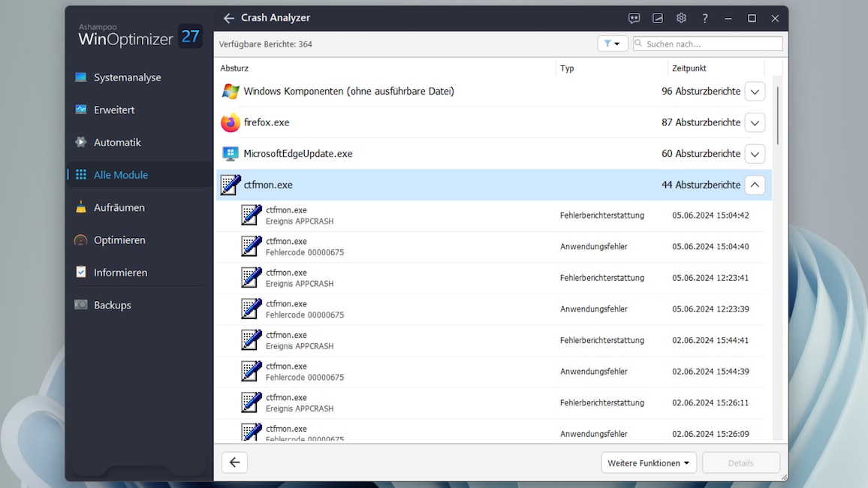Click Anwendungsfehler type at 05.06.2024 12:23:39
Screen dimensions: 868x488
pos(593,309)
